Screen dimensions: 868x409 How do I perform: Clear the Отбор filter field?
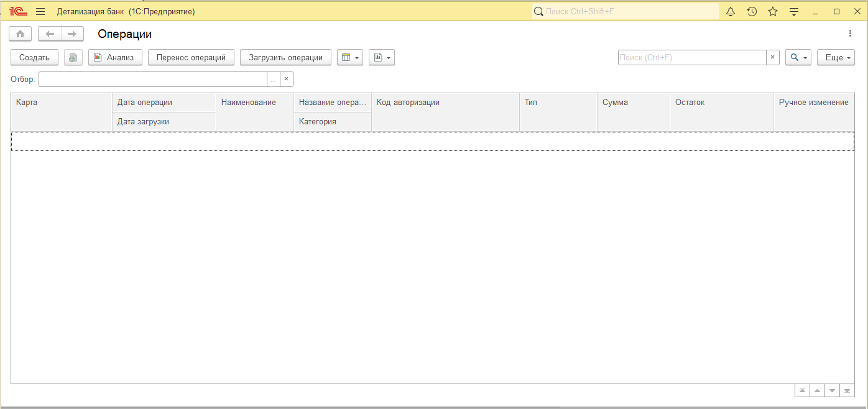(x=287, y=80)
